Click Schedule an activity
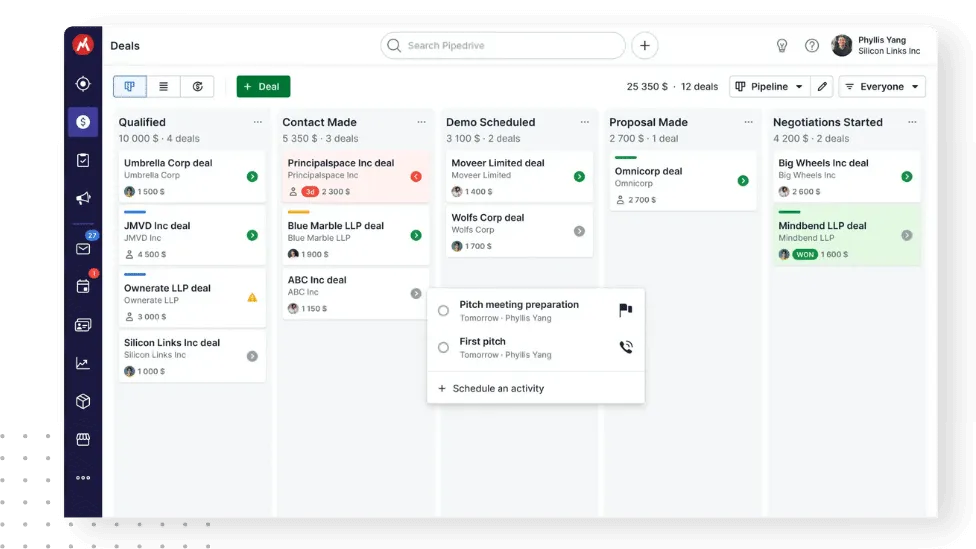Screen dimensions: 976x549 point(492,388)
